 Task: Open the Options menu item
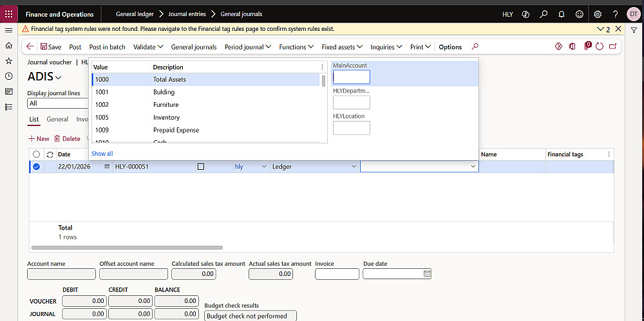pos(450,47)
